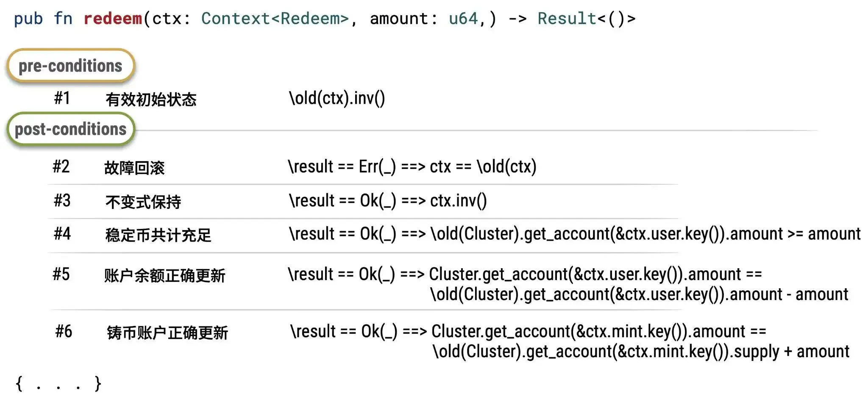The height and width of the screenshot is (400, 868).
Task: Click the 故障回滚 label
Action: tap(134, 168)
